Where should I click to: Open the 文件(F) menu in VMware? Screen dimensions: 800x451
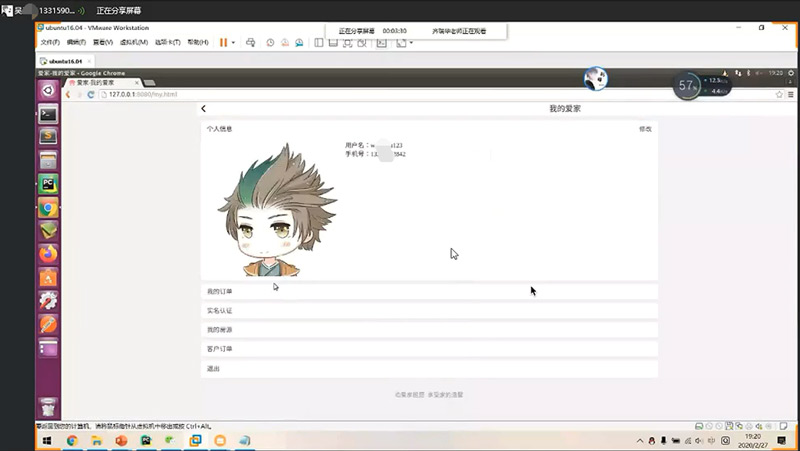pos(50,42)
